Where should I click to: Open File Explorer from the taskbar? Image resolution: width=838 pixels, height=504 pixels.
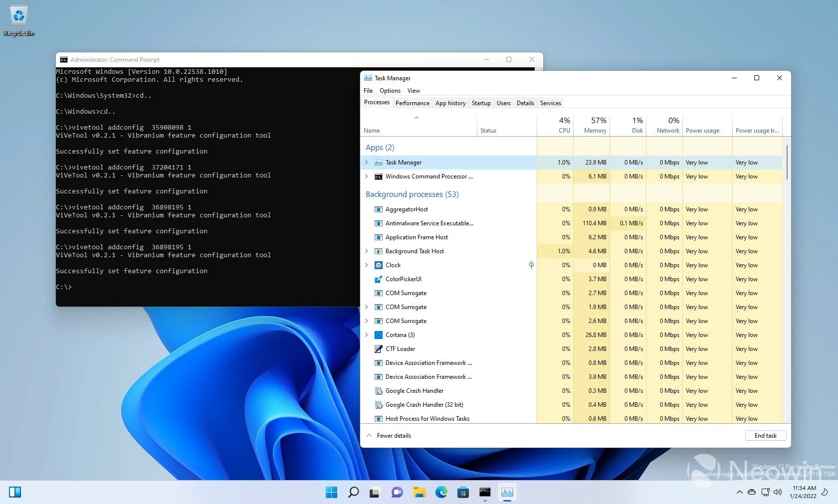click(419, 492)
